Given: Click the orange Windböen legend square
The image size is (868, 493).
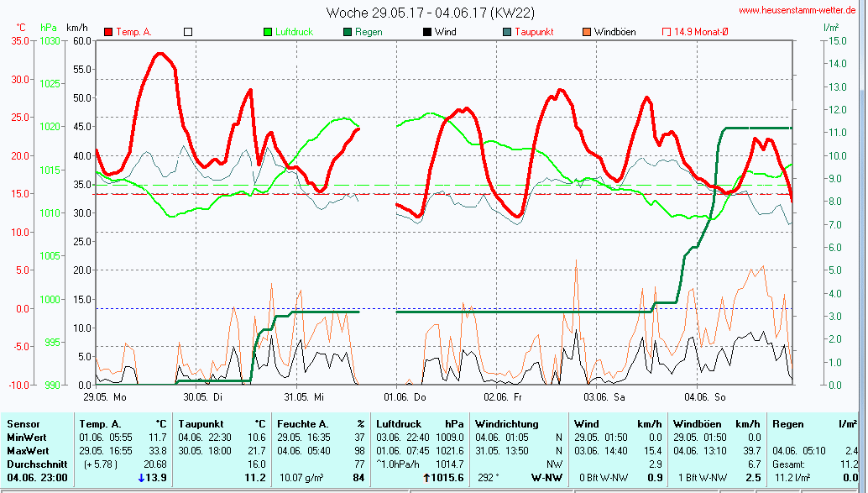Looking at the screenshot, I should tap(586, 32).
